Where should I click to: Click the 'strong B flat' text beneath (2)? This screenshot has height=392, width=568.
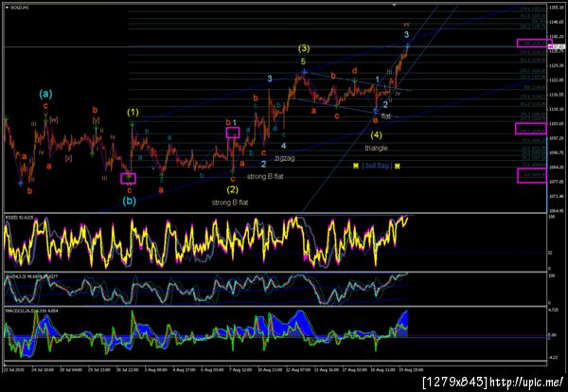[230, 203]
